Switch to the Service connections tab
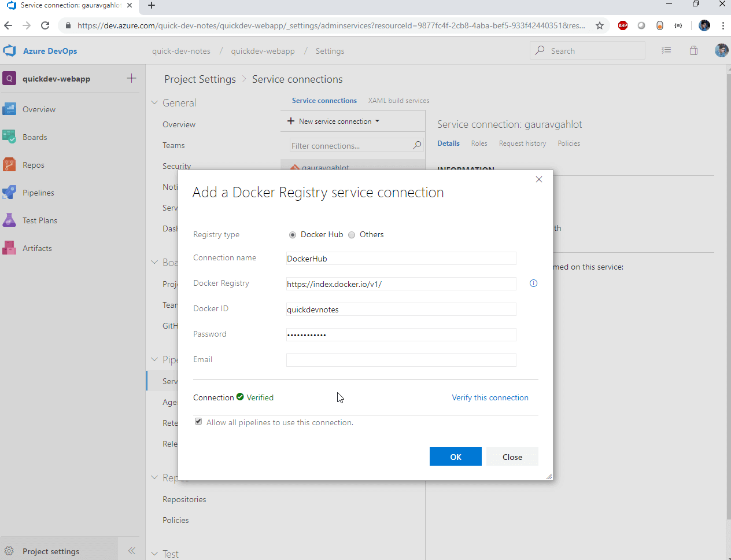The width and height of the screenshot is (731, 560). [x=324, y=101]
